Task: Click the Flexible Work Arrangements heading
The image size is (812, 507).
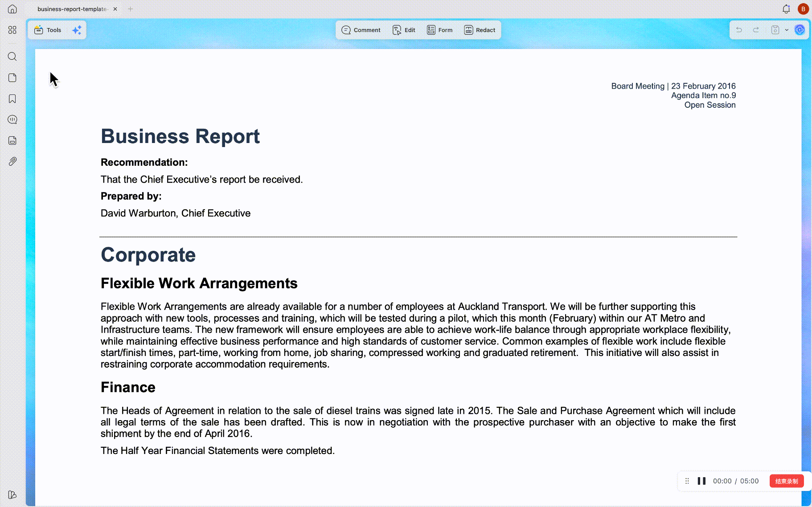Action: [199, 283]
